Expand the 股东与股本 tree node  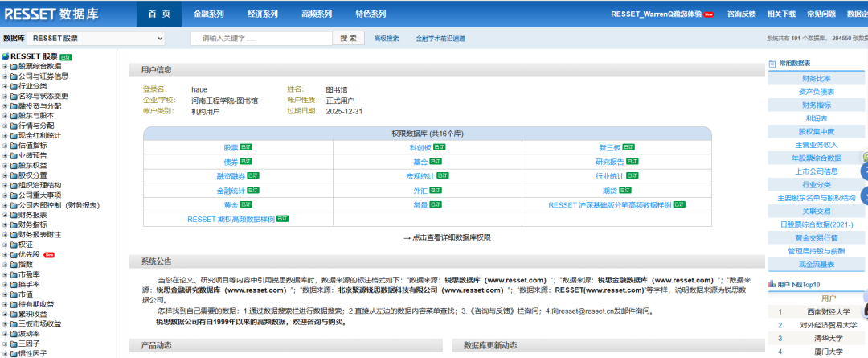5,117
